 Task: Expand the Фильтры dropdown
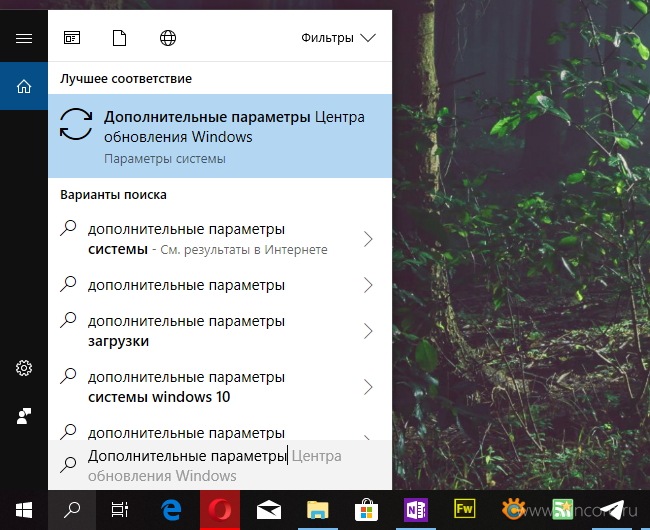click(x=338, y=38)
